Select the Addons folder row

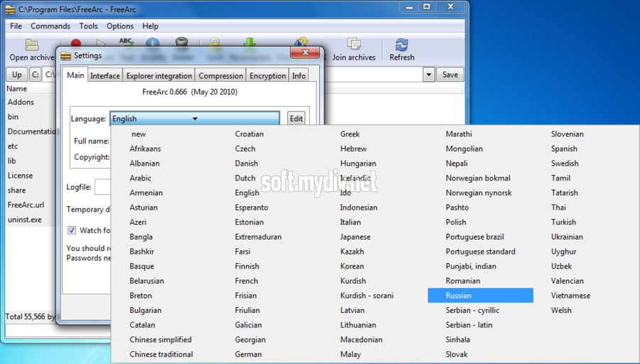point(31,102)
